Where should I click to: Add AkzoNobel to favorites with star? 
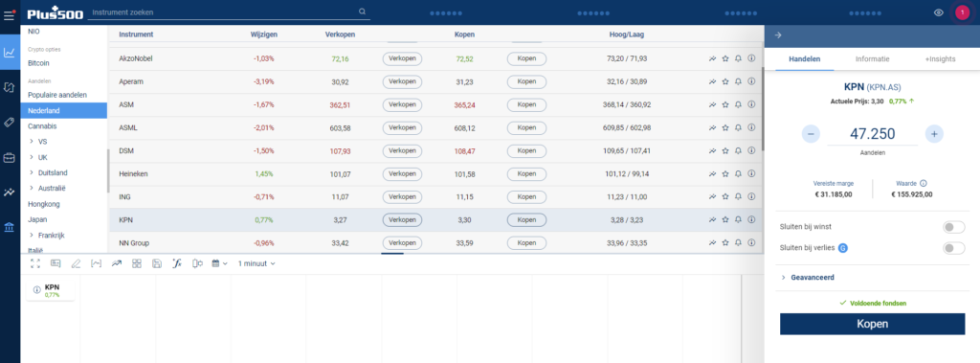pyautogui.click(x=725, y=58)
